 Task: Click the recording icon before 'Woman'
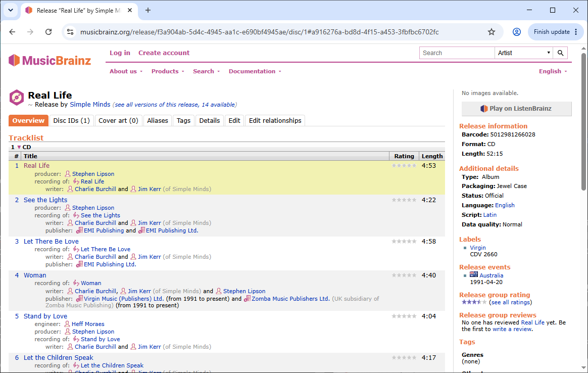(x=76, y=283)
